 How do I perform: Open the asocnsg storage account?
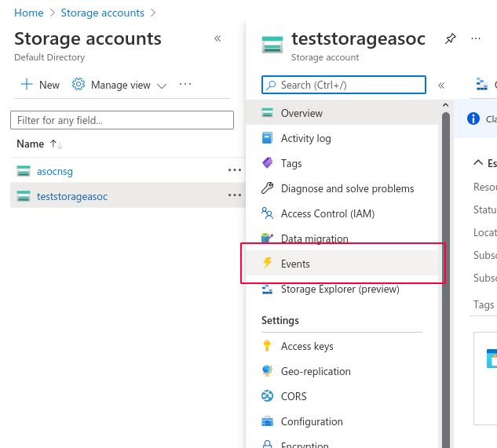pyautogui.click(x=55, y=171)
